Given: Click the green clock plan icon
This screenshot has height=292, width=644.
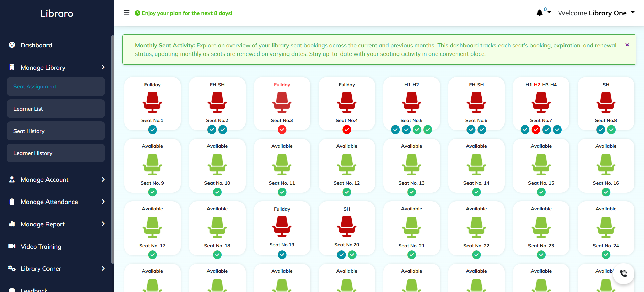Looking at the screenshot, I should [137, 13].
